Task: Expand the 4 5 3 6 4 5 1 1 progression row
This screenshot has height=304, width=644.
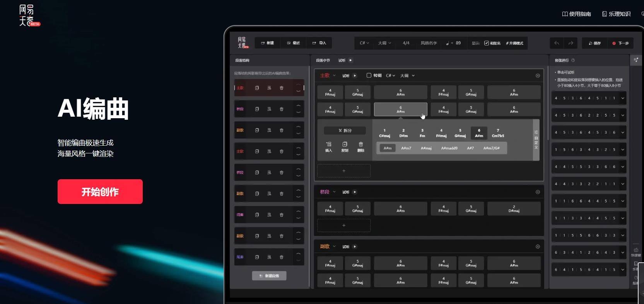Action: click(x=623, y=98)
